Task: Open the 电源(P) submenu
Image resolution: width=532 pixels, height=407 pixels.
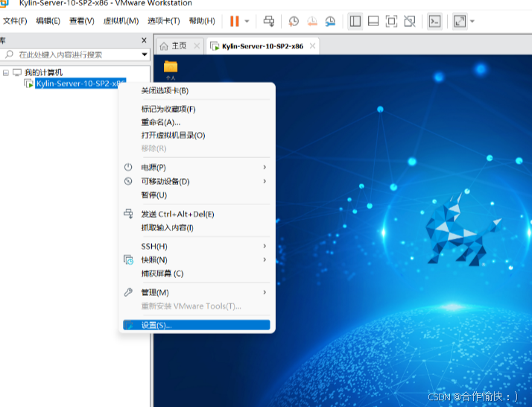Action: (x=197, y=168)
